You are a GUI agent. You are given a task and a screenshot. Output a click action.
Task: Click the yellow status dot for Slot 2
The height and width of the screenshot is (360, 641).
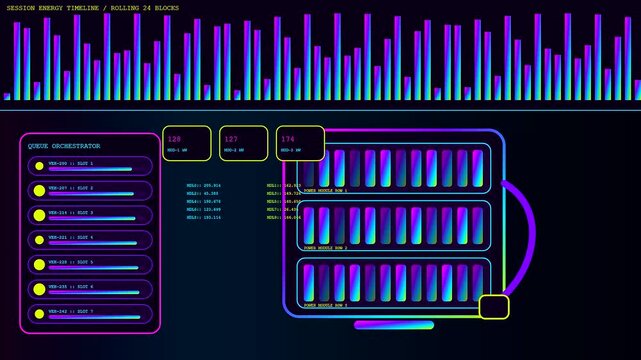39,190
